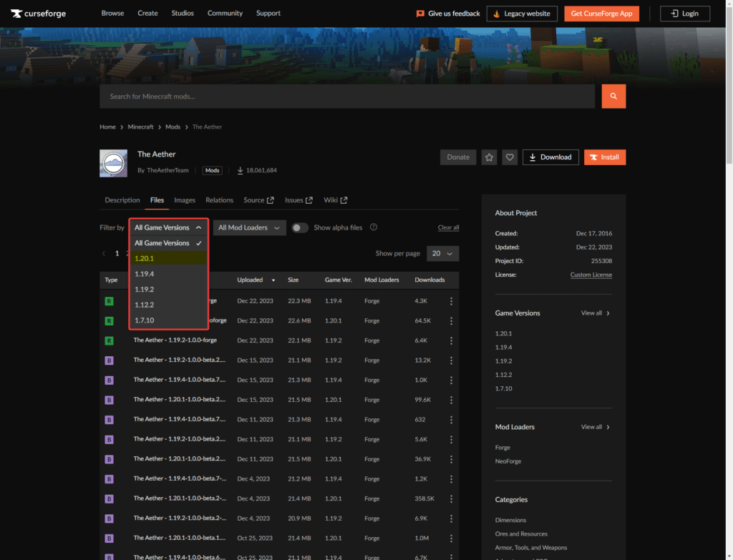733x560 pixels.
Task: Click the heart follow icon
Action: point(510,157)
